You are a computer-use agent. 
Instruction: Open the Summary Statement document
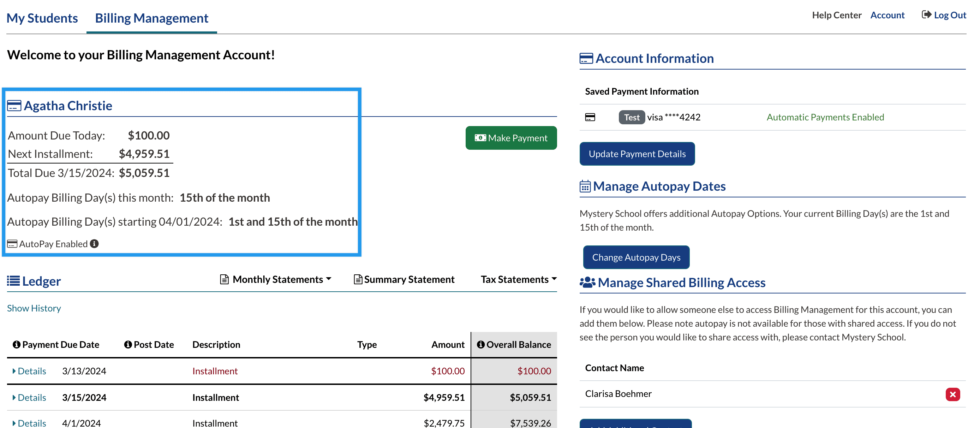click(405, 280)
